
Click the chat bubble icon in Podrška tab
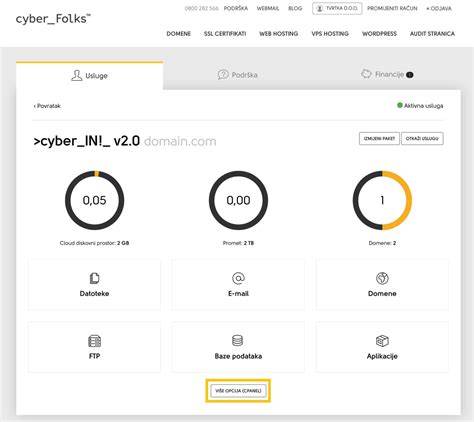point(223,74)
